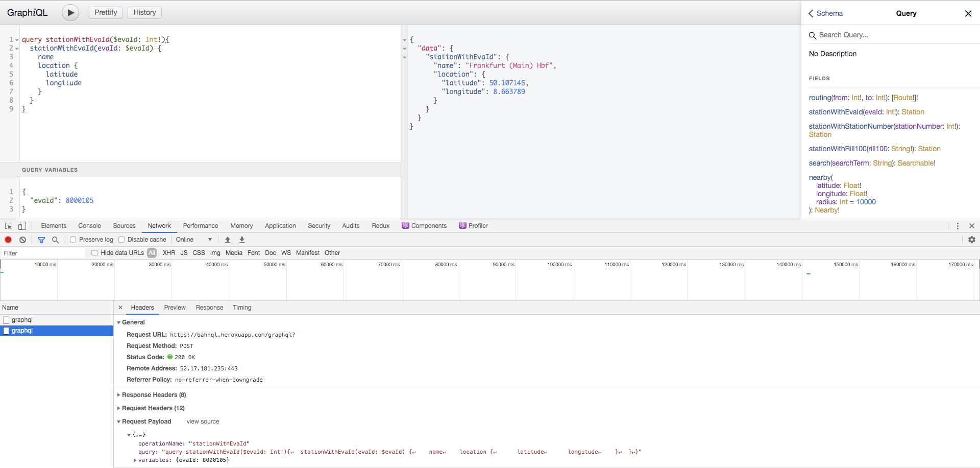Open the network settings gear icon
The image size is (980, 468).
[x=972, y=240]
